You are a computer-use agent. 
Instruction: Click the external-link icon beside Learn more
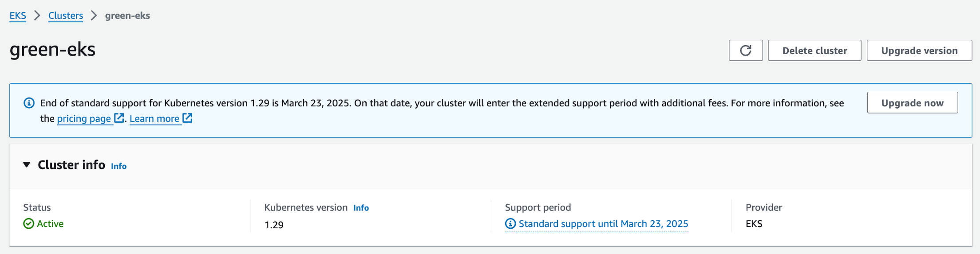tap(188, 118)
